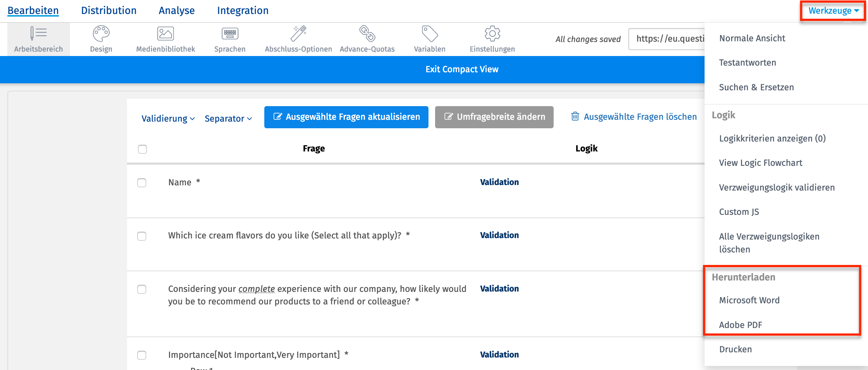Check the select-all checkbox beside Frage header
The width and height of the screenshot is (868, 370).
[x=142, y=149]
